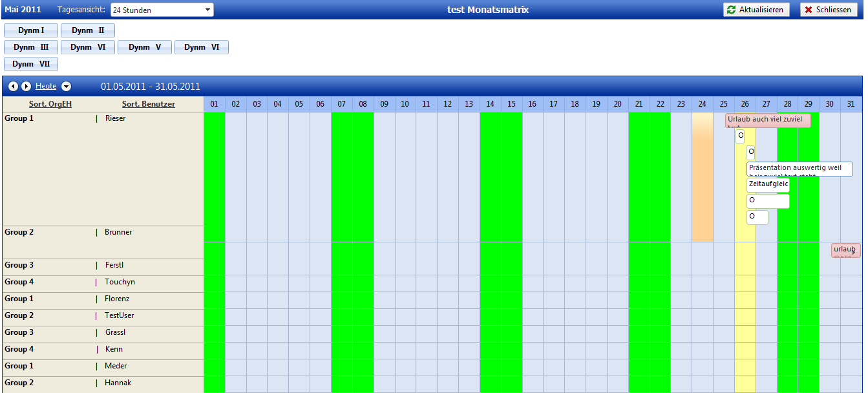
Task: Open the 'Zeitaufgleic' appointment entry
Action: (x=768, y=185)
